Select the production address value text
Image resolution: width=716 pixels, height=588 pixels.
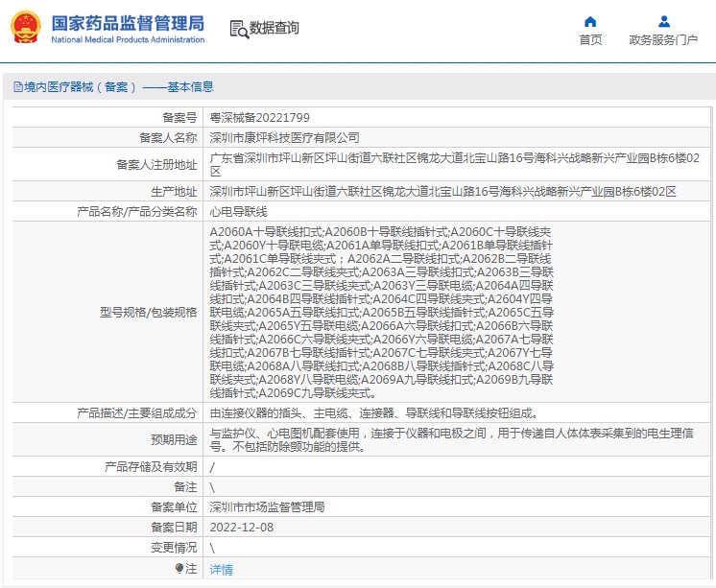click(x=442, y=192)
